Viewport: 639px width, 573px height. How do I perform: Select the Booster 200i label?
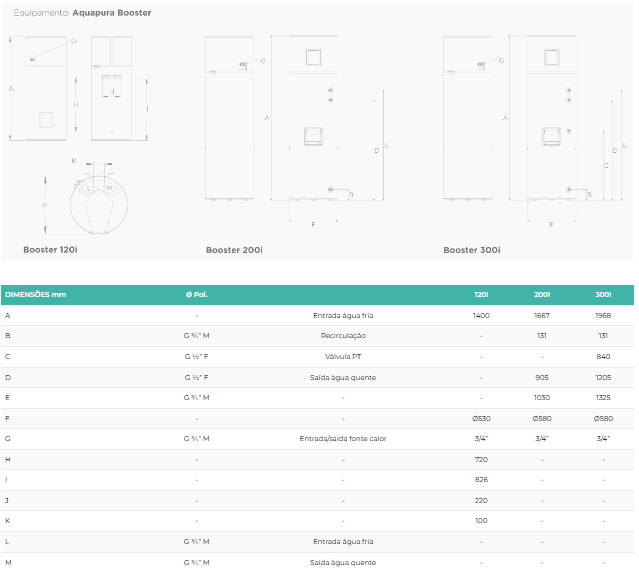tap(234, 250)
